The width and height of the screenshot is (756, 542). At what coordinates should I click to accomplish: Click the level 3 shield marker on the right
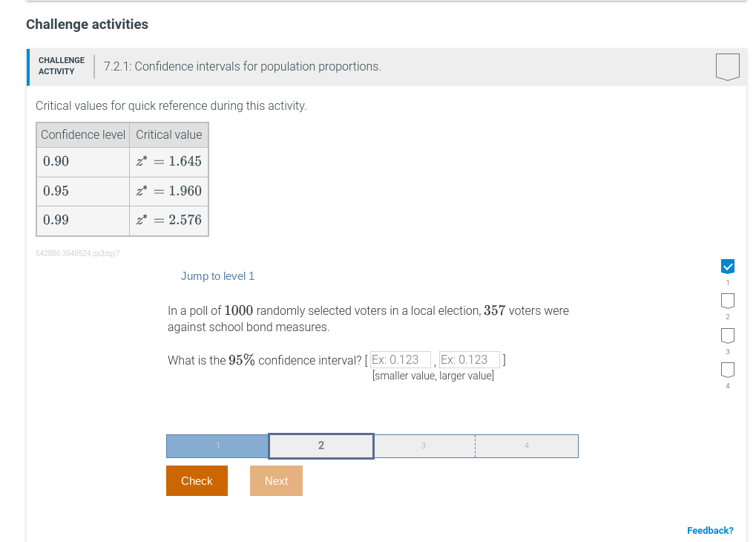727,335
